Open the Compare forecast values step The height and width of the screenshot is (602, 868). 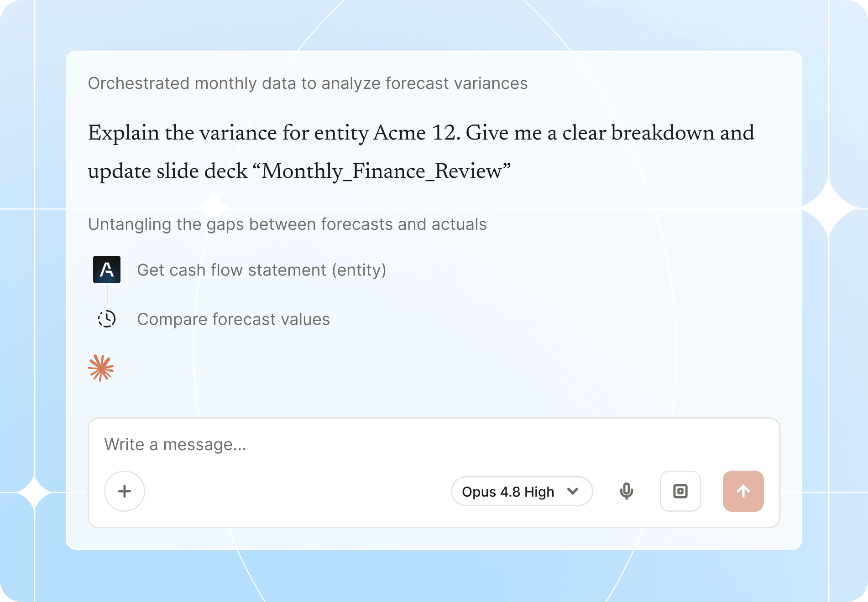tap(234, 319)
